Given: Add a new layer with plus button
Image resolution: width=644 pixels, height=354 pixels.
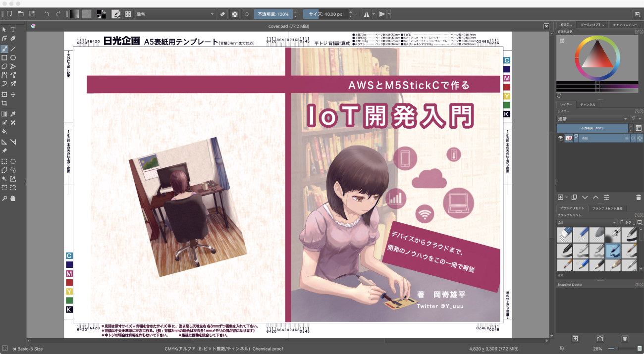Looking at the screenshot, I should [x=561, y=197].
